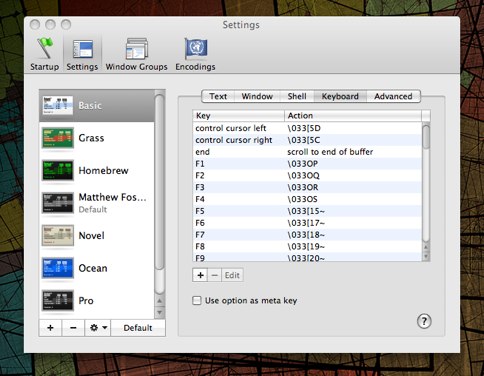Select the F5 key row
Screen dimensions: 484x376
pos(307,211)
